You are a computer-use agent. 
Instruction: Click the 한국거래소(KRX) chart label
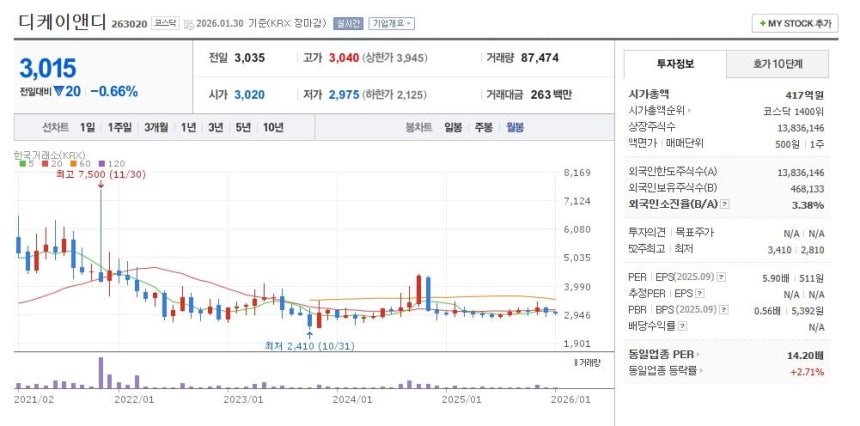point(49,155)
